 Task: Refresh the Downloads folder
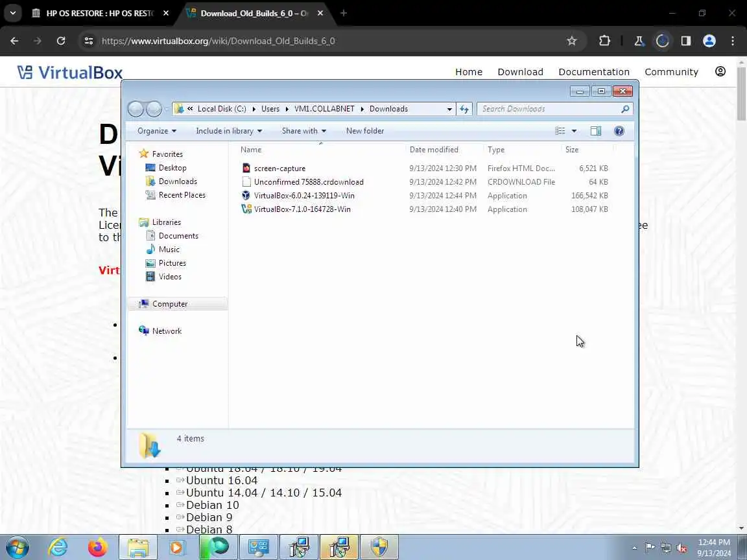[x=464, y=109]
